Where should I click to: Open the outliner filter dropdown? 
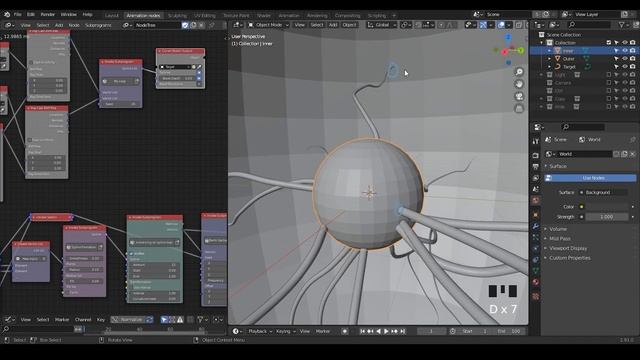(x=623, y=25)
